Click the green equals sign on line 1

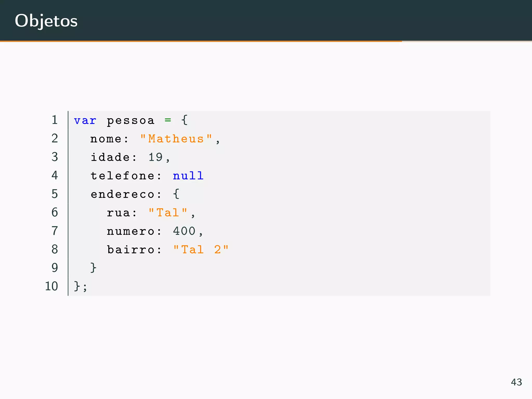(168, 120)
